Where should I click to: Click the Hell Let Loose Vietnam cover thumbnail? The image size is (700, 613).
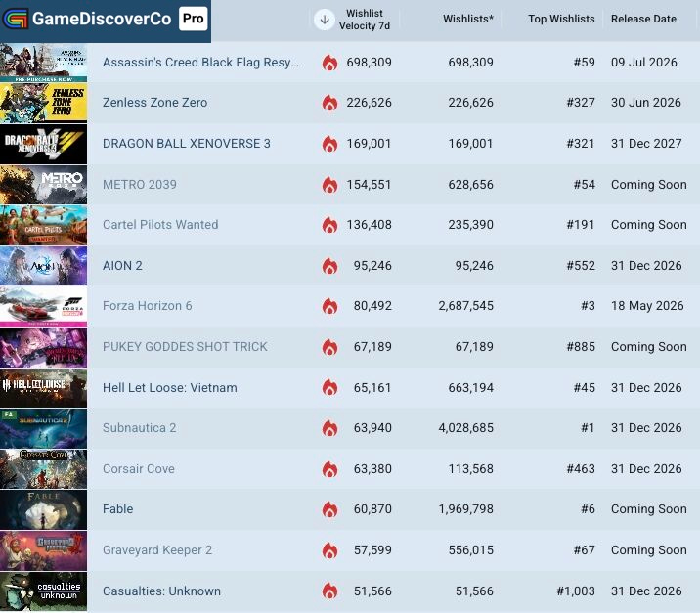pyautogui.click(x=43, y=388)
